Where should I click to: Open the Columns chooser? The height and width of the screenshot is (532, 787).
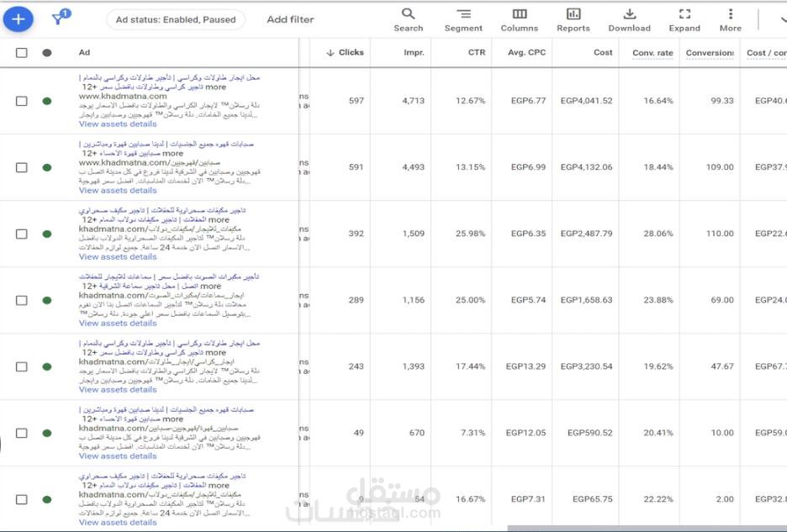click(519, 20)
